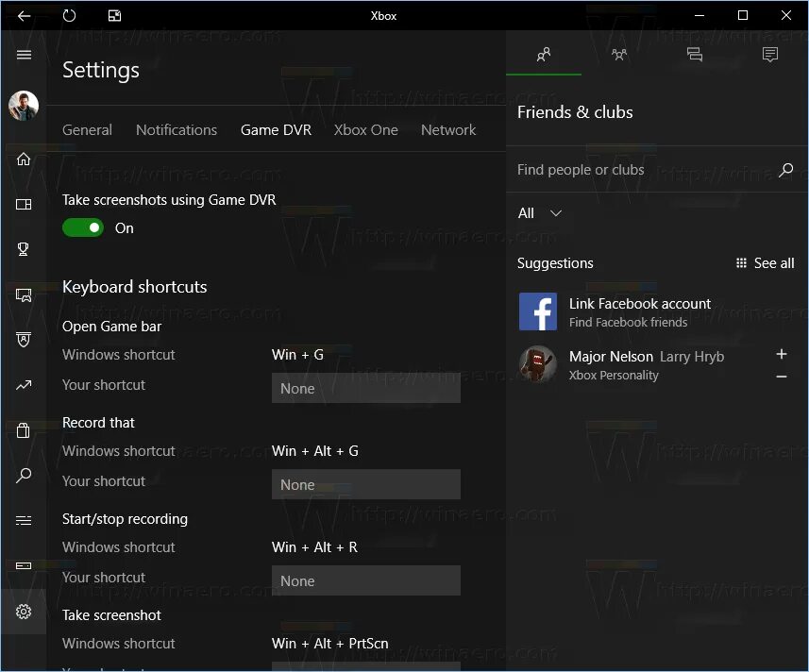This screenshot has height=672, width=809.
Task: Click the Start/stop recording label
Action: (125, 519)
